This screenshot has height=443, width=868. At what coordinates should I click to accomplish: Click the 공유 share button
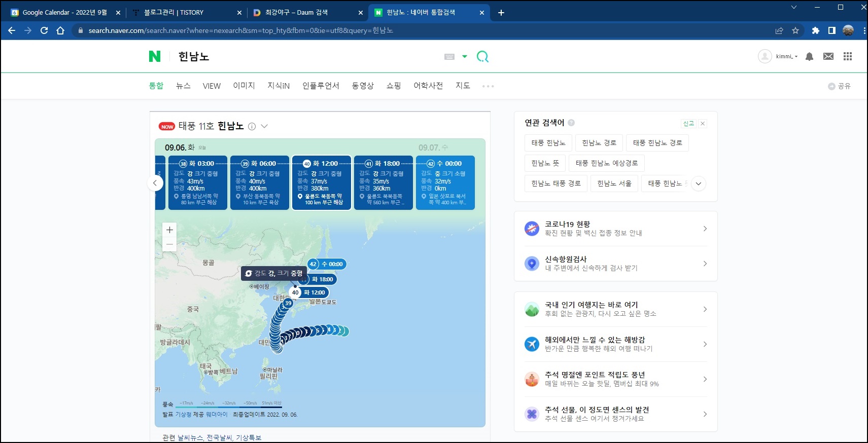[839, 86]
